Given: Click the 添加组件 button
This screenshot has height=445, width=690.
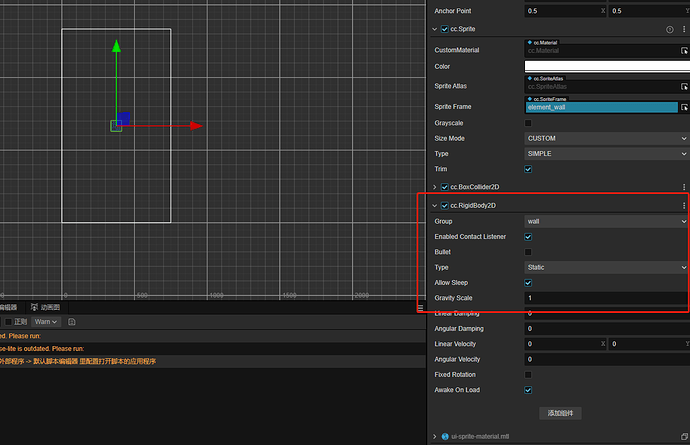Looking at the screenshot, I should (x=560, y=413).
